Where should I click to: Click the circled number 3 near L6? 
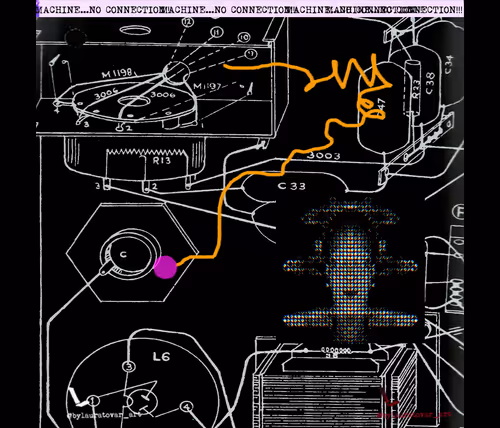[129, 367]
